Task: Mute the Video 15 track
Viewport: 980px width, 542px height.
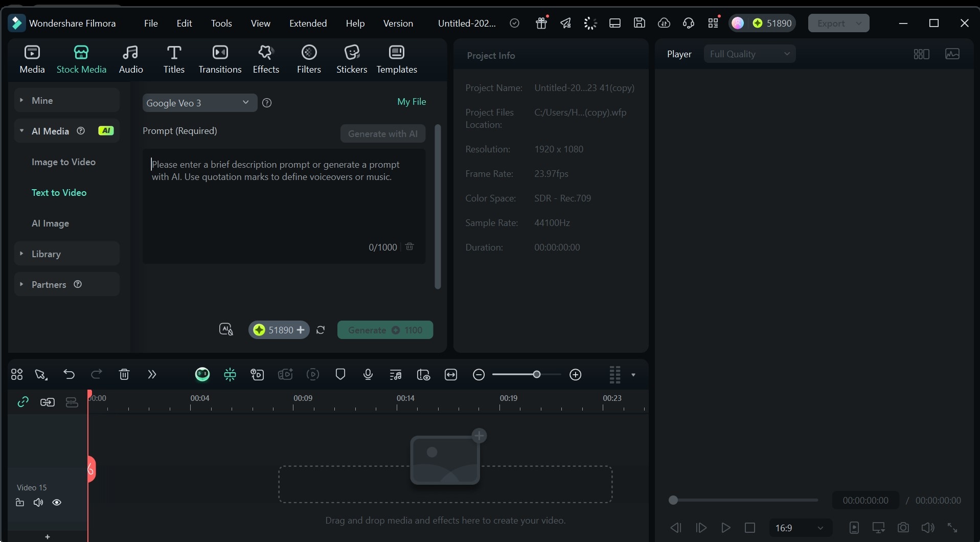Action: click(x=38, y=503)
